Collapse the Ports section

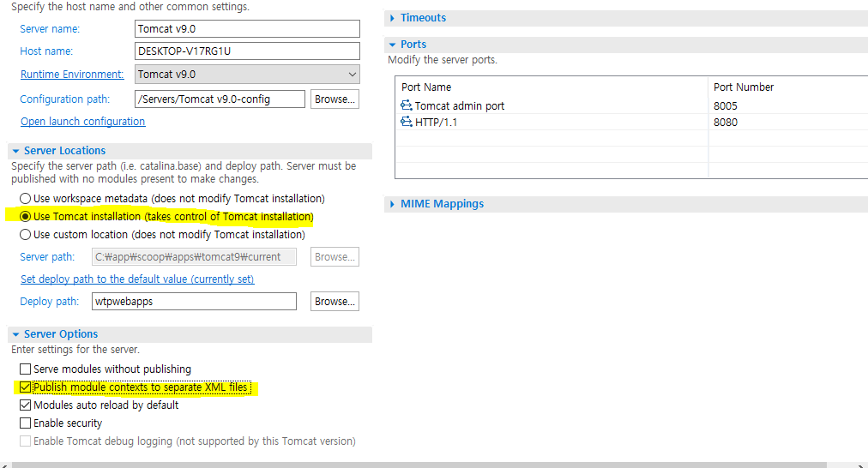(x=393, y=45)
